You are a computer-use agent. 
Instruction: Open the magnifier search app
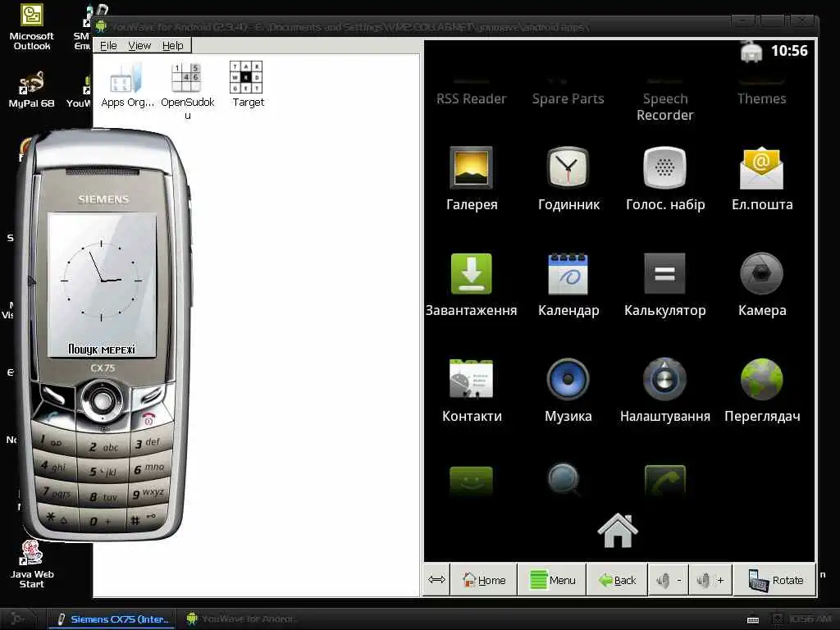[x=564, y=479]
